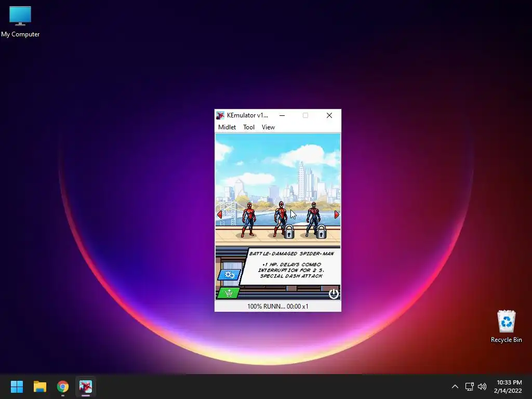
Task: Click the KEmulator Spider-Man taskbar icon
Action: click(x=86, y=387)
